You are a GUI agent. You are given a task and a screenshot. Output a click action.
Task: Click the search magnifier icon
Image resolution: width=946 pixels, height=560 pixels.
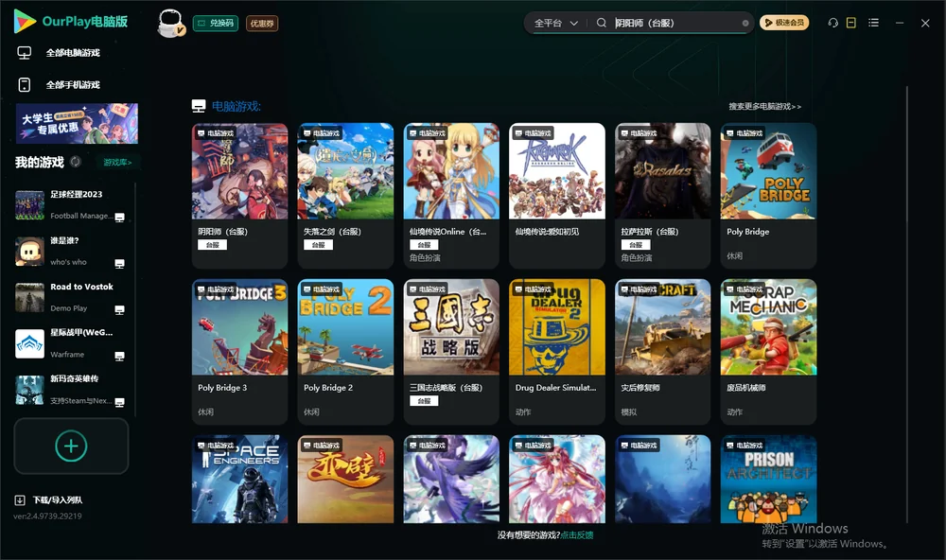(x=602, y=23)
